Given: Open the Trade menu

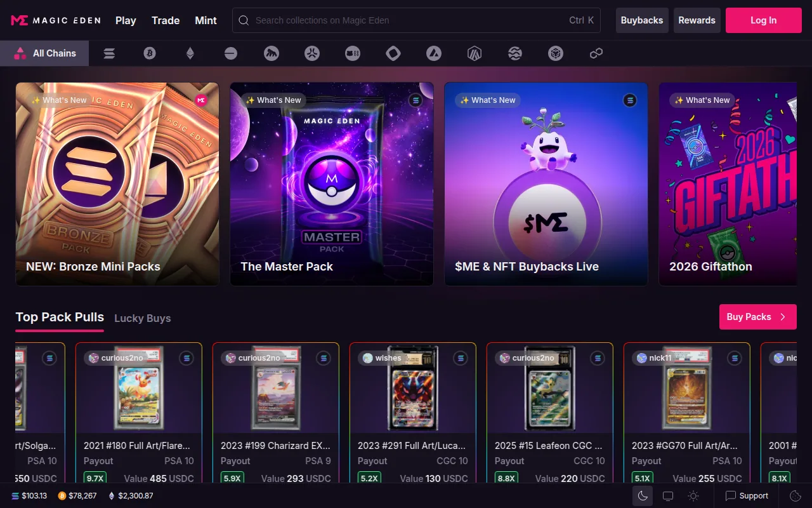Looking at the screenshot, I should tap(166, 20).
